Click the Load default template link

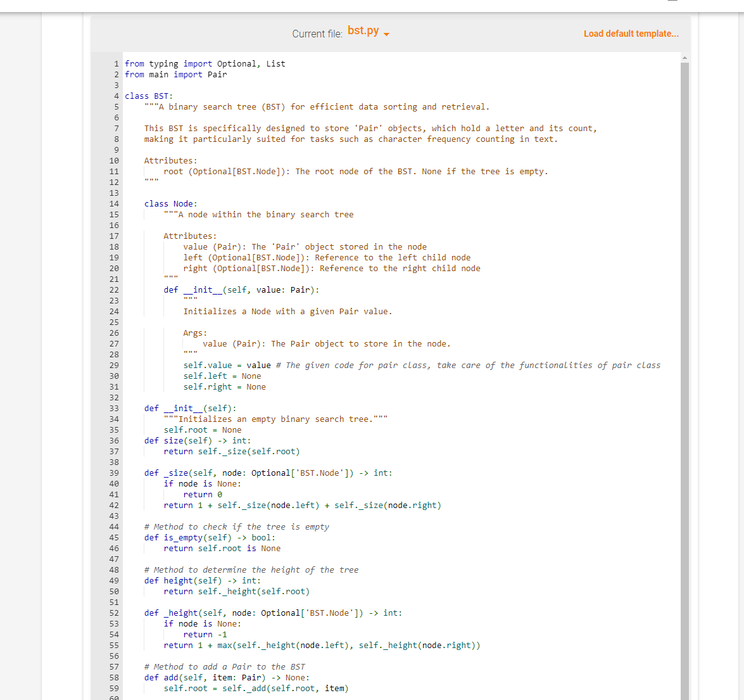click(x=631, y=34)
